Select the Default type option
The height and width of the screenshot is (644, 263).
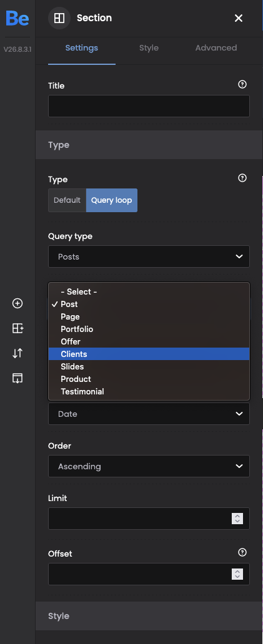click(67, 200)
